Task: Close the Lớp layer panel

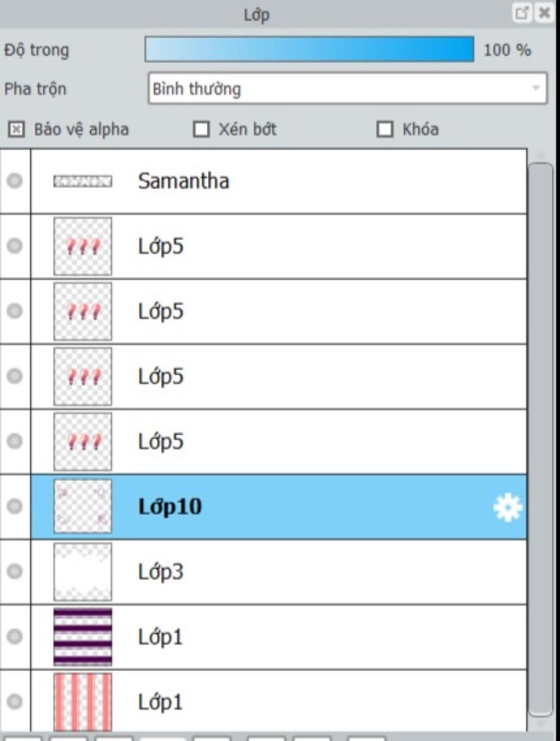Action: [544, 13]
